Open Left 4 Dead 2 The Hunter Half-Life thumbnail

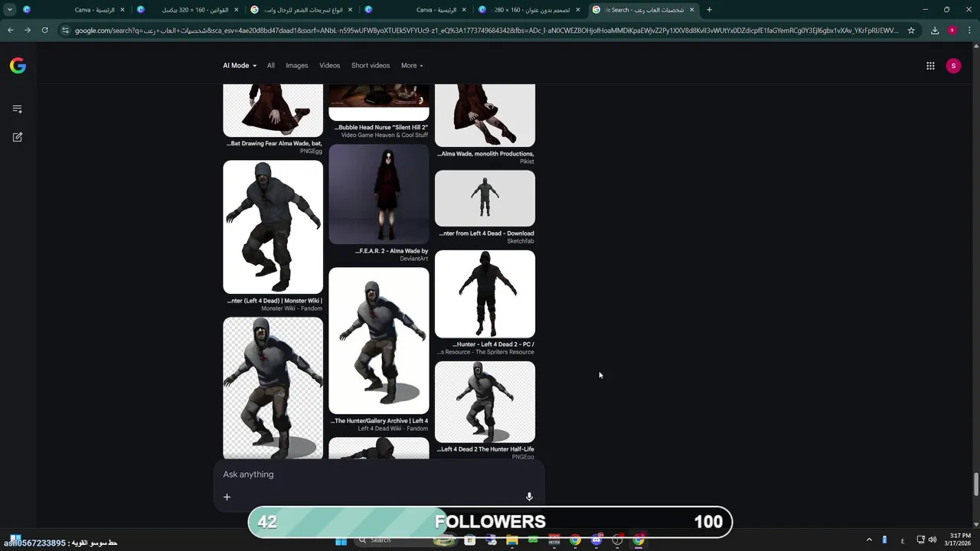(x=485, y=402)
